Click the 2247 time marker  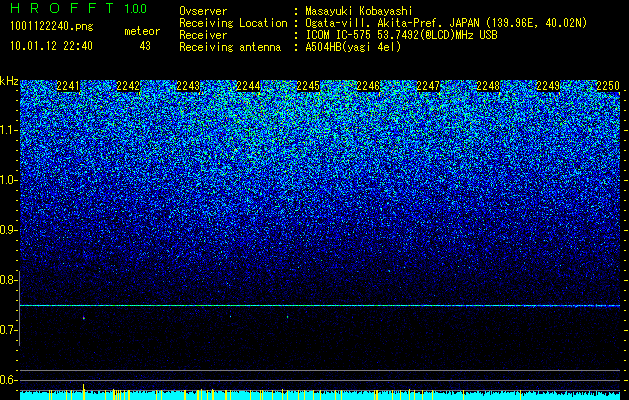428,86
